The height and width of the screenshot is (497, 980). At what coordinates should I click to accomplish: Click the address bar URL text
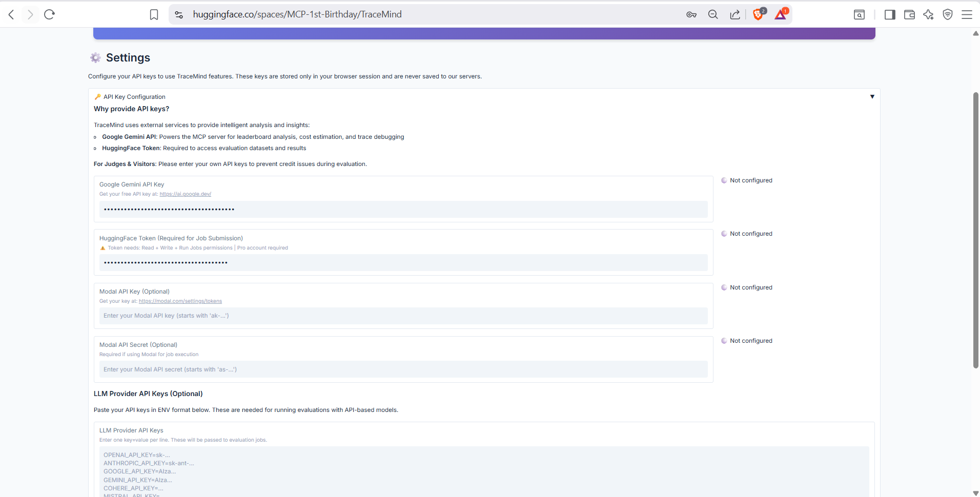pyautogui.click(x=297, y=14)
